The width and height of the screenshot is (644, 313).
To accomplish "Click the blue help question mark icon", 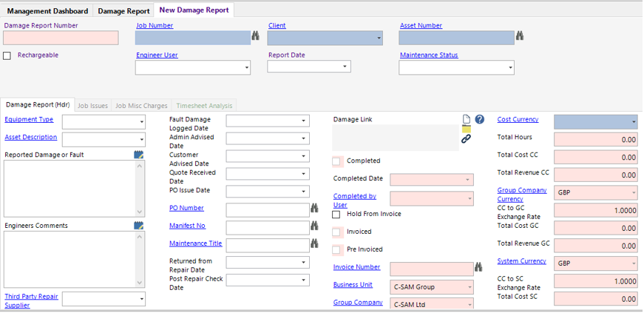I will (479, 119).
